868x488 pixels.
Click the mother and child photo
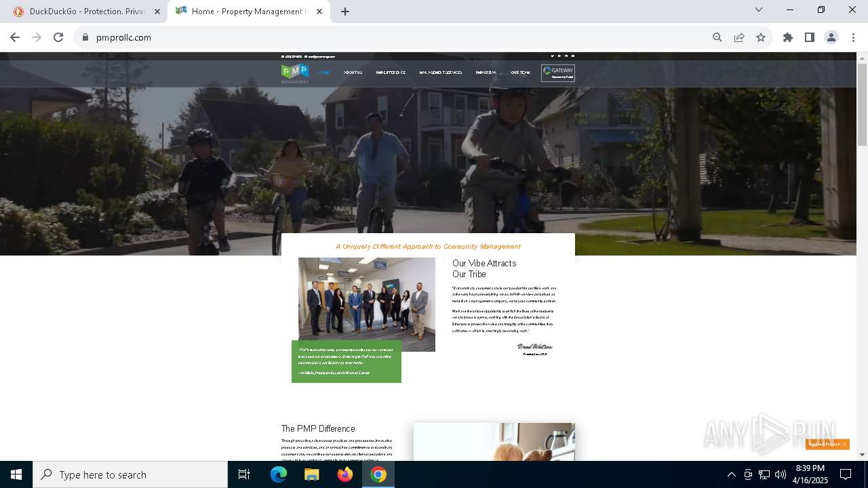point(494,442)
